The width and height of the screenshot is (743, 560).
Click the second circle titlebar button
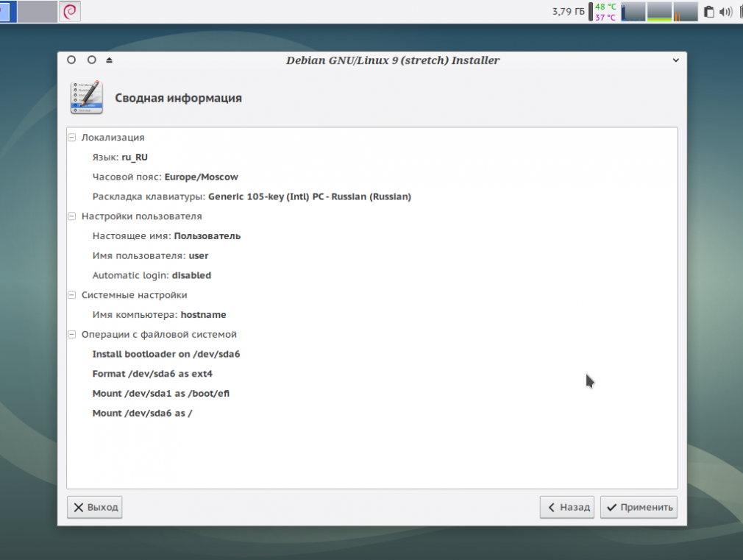(92, 60)
